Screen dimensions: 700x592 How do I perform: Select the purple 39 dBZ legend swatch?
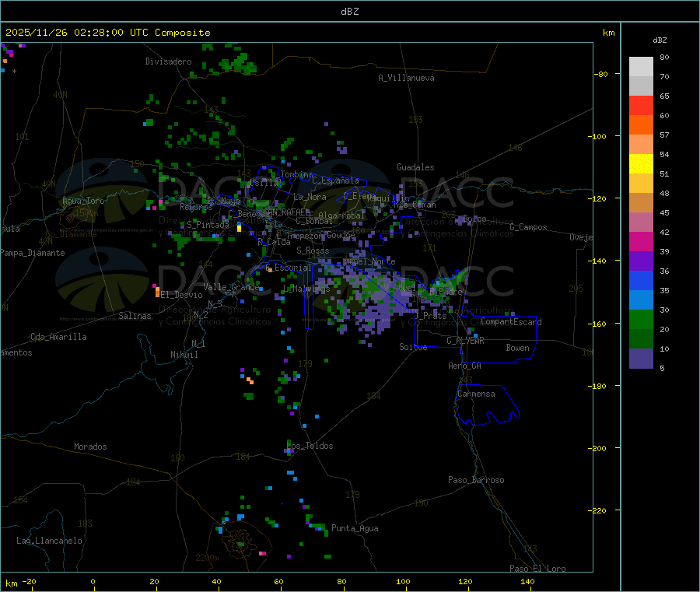point(641,261)
